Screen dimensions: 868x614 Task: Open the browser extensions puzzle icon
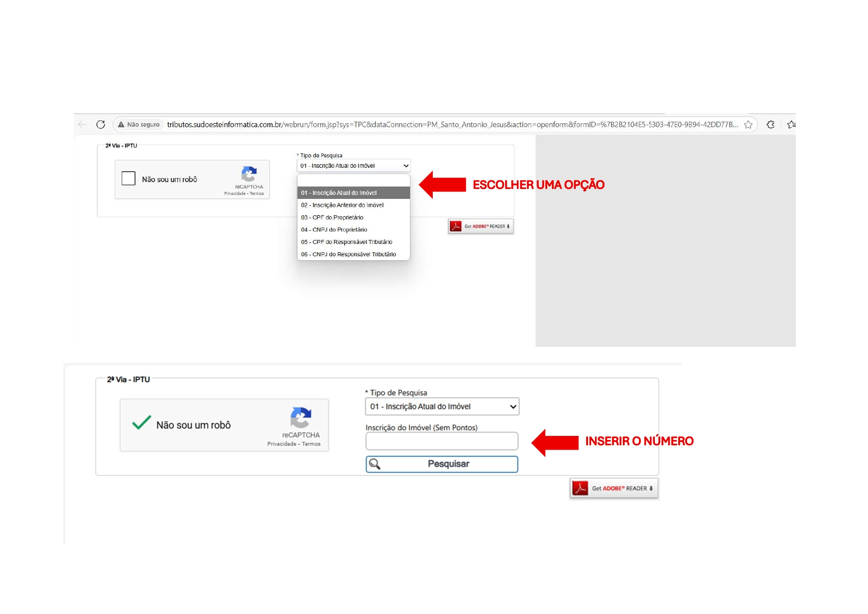coord(771,125)
